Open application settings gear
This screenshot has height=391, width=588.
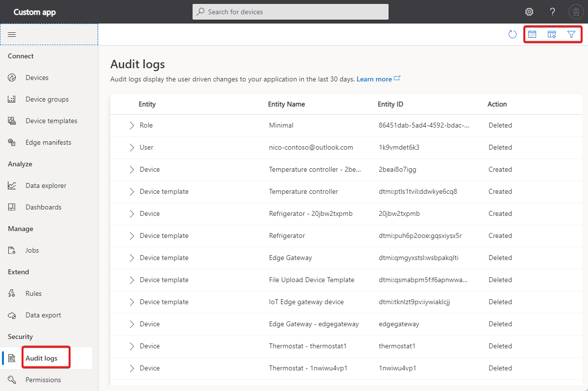529,11
